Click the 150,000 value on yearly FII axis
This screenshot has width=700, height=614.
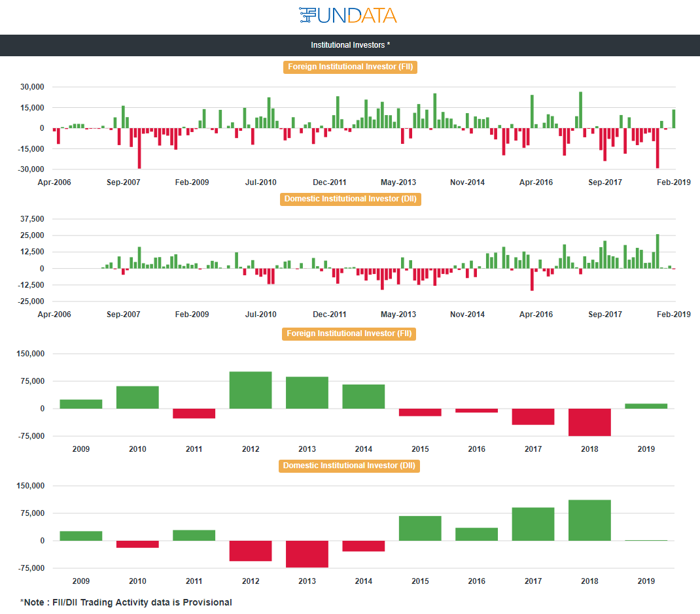coord(30,354)
